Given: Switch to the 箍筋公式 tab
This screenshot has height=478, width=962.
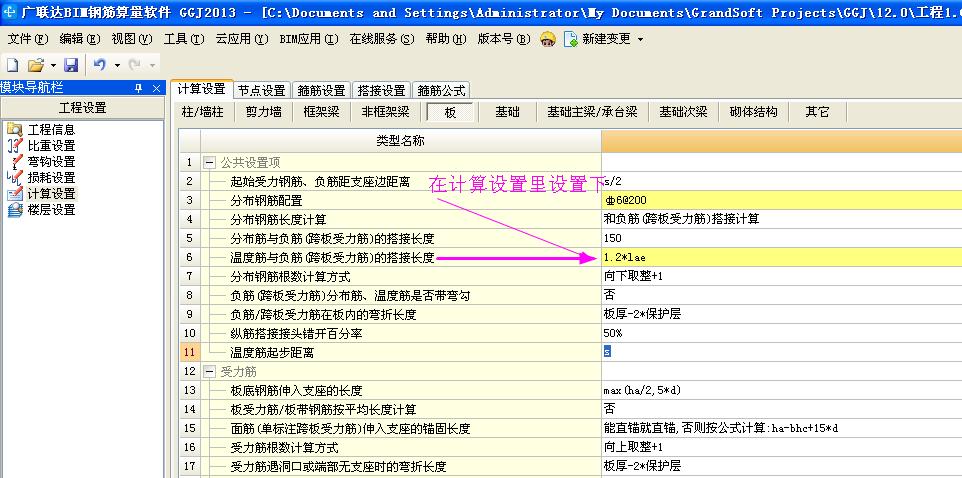Looking at the screenshot, I should point(441,91).
